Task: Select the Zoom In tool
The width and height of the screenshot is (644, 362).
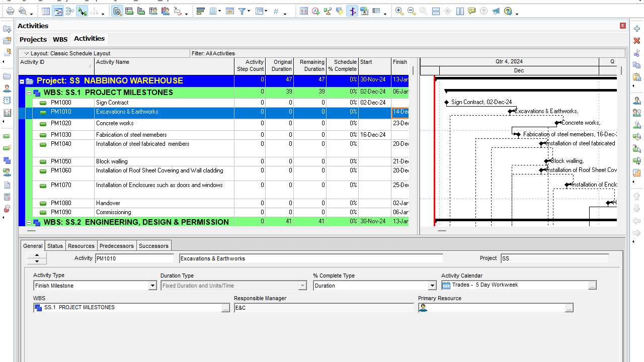Action: click(399, 11)
